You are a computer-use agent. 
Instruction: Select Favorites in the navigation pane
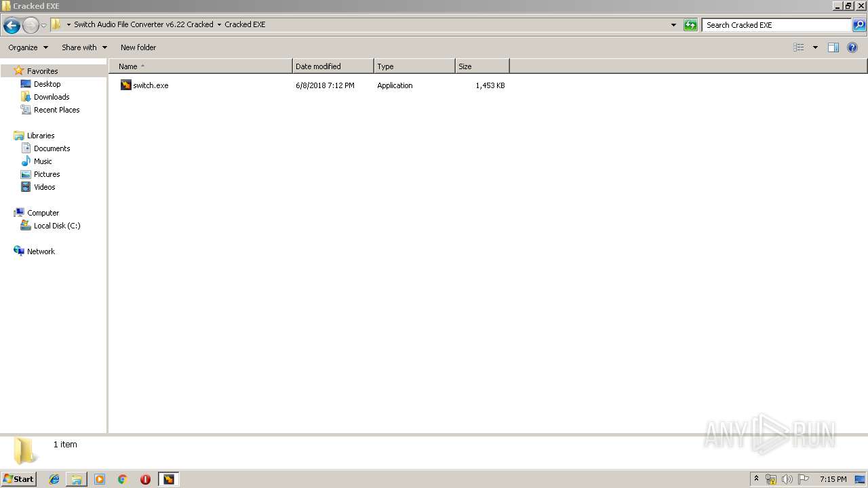(x=42, y=71)
